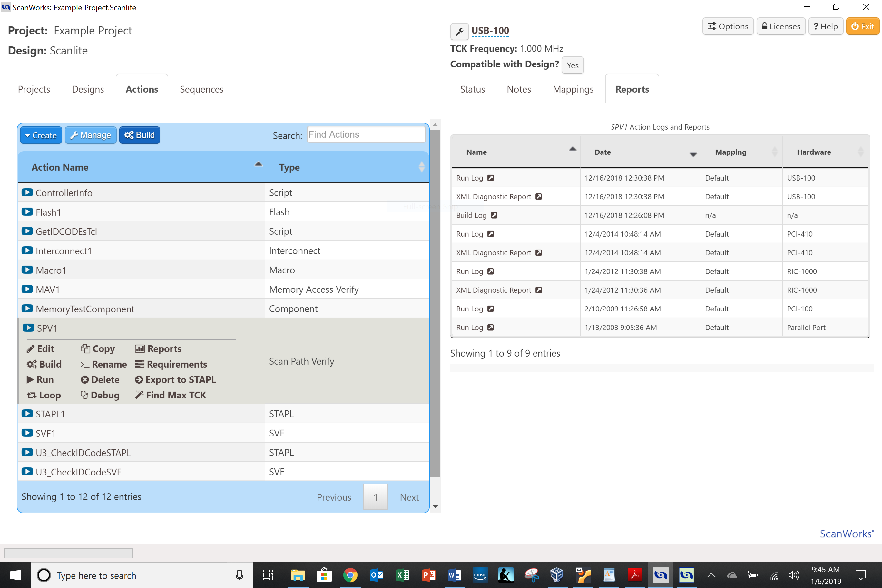Click Find Max TCK
This screenshot has width=882, height=588.
pos(171,395)
